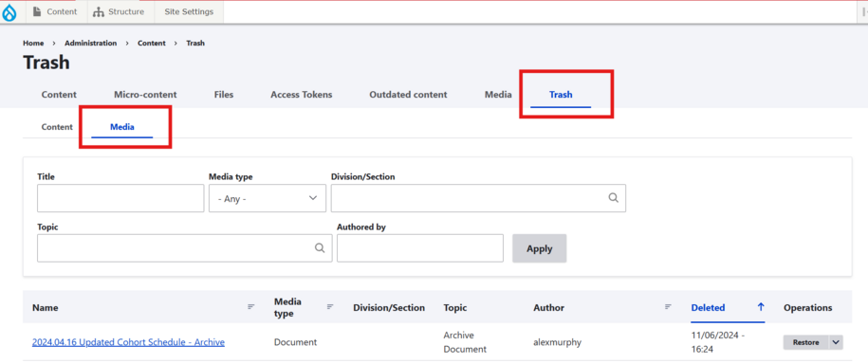Go to Home breadcrumb link
Screen dimensions: 868x363
pos(33,43)
